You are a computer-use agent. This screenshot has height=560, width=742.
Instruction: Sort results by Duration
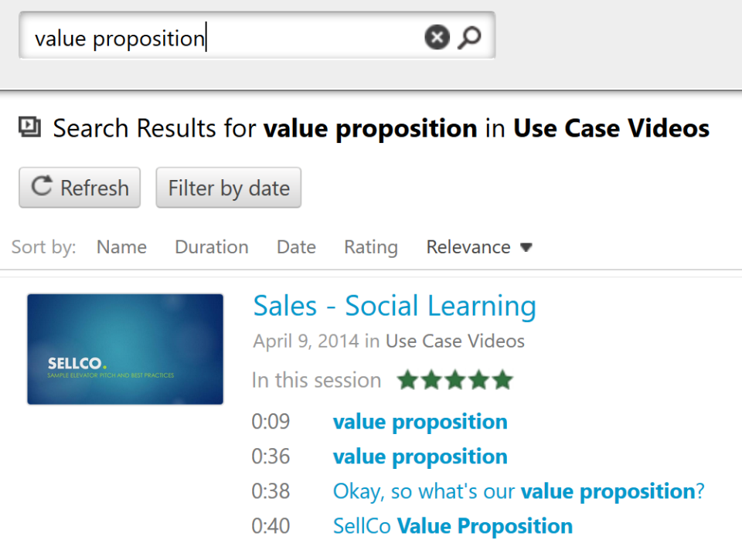point(212,247)
